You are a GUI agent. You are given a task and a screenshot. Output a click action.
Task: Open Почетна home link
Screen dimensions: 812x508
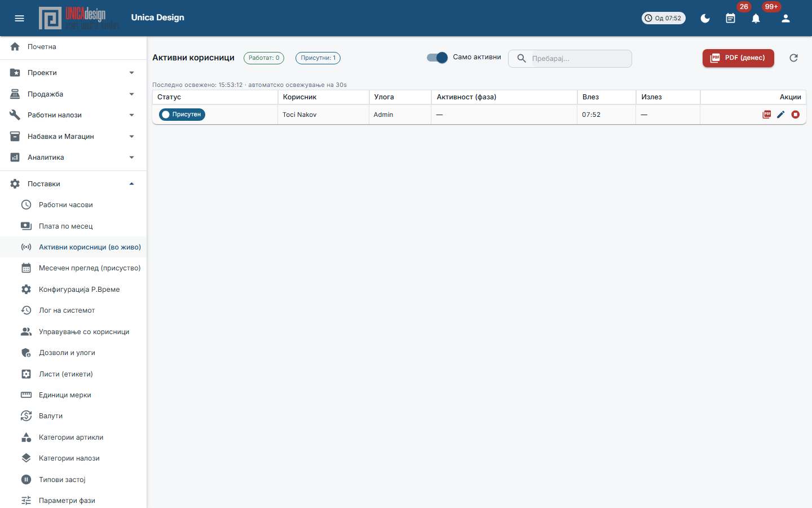click(73, 47)
